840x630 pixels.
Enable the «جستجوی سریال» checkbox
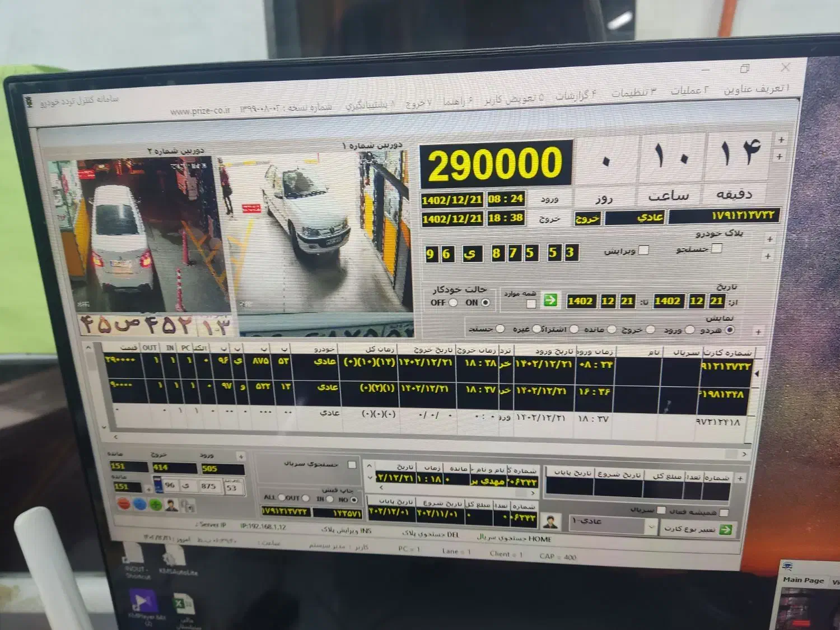pos(352,465)
